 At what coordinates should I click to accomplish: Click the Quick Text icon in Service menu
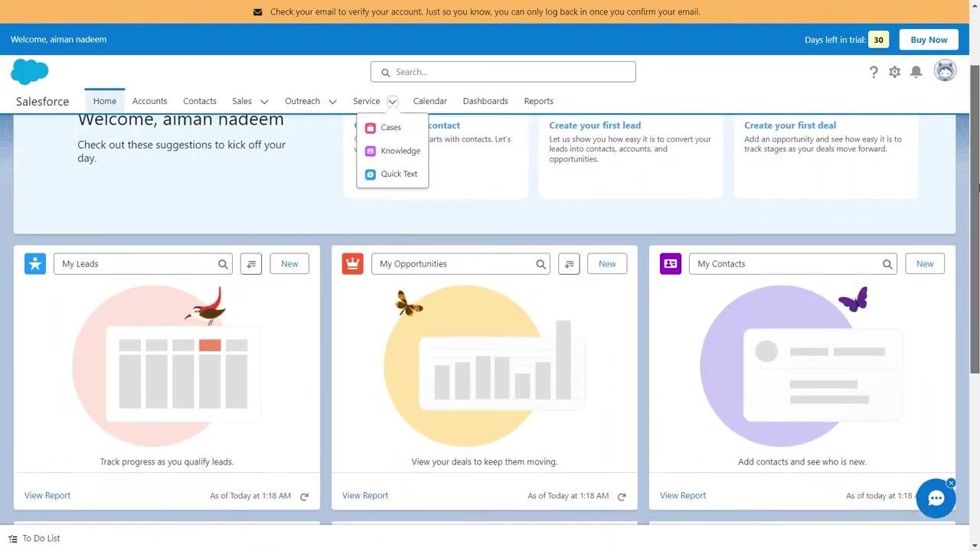click(371, 174)
